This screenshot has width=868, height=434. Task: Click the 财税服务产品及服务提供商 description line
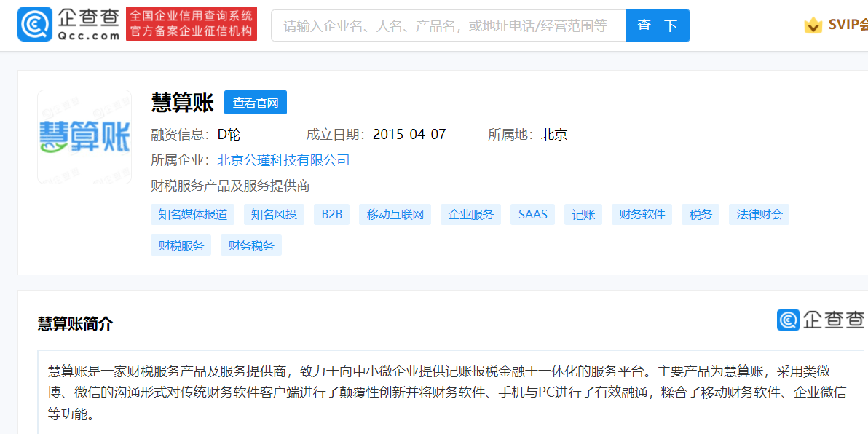(229, 186)
